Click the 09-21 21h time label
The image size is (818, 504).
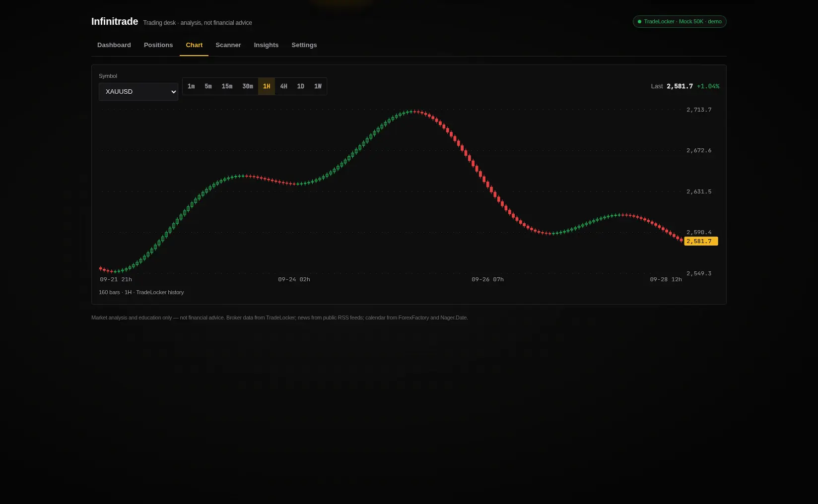116,280
